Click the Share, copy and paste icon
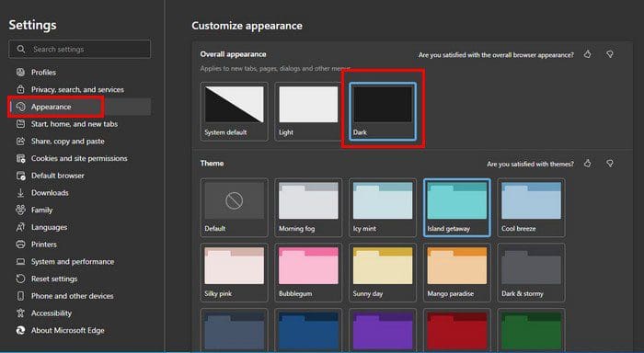The image size is (644, 353). click(20, 142)
